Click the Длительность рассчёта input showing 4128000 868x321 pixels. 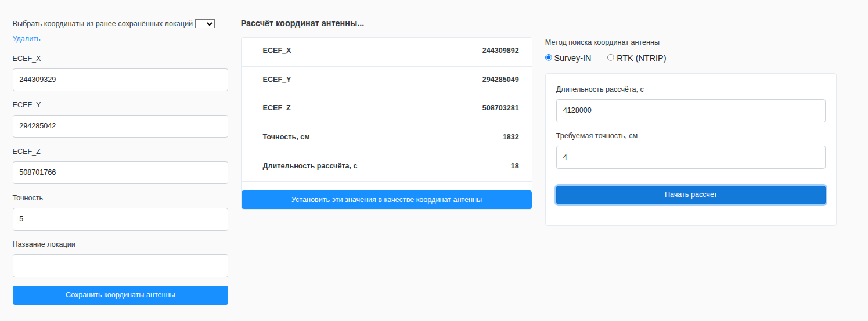tap(690, 110)
